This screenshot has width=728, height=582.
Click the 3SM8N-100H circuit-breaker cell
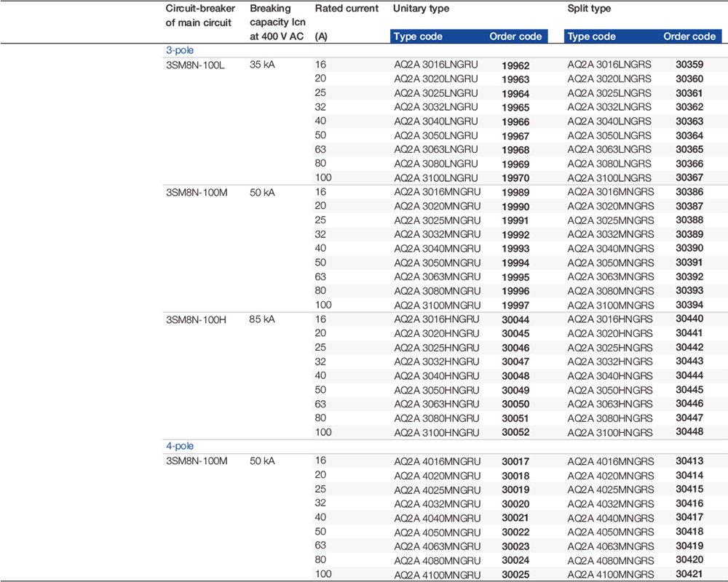pos(197,319)
